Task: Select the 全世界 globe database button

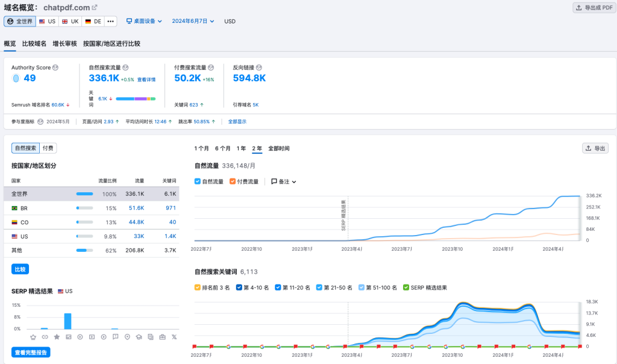Action: click(x=20, y=21)
